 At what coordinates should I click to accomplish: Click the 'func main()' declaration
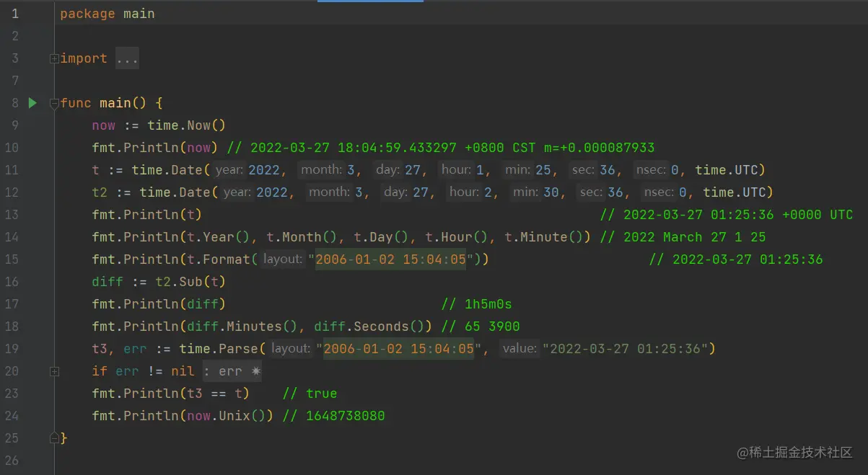click(104, 103)
